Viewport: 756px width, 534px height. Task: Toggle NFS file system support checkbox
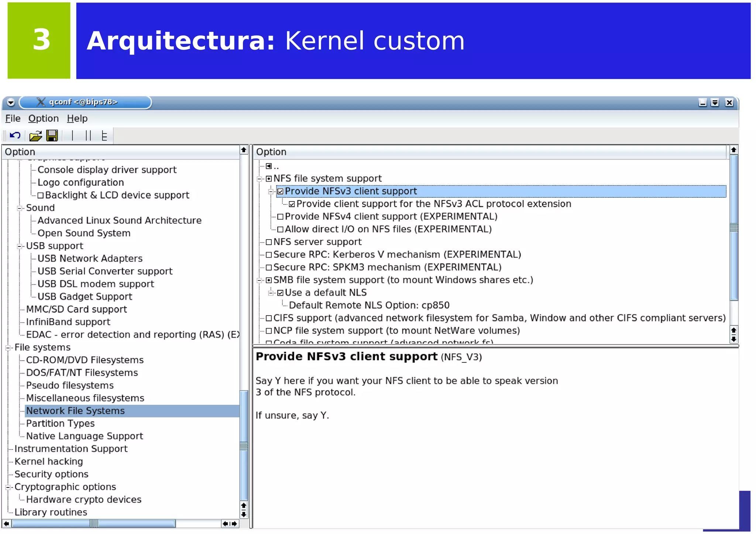tap(269, 179)
